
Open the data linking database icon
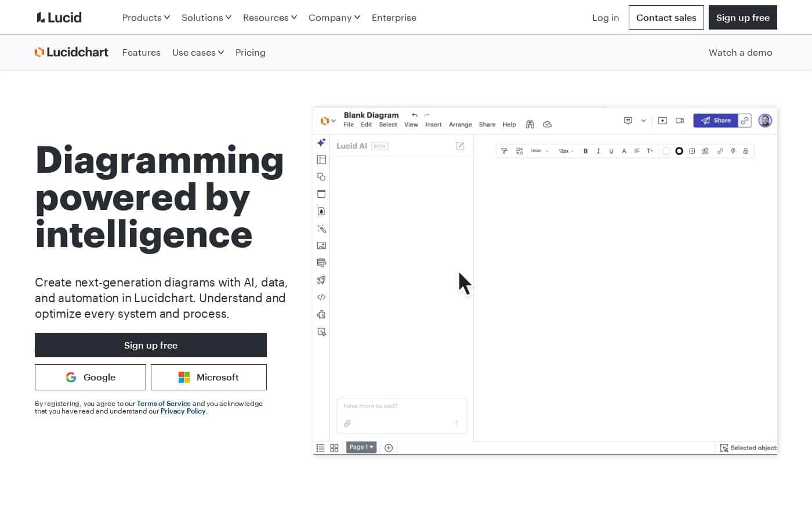pyautogui.click(x=321, y=263)
